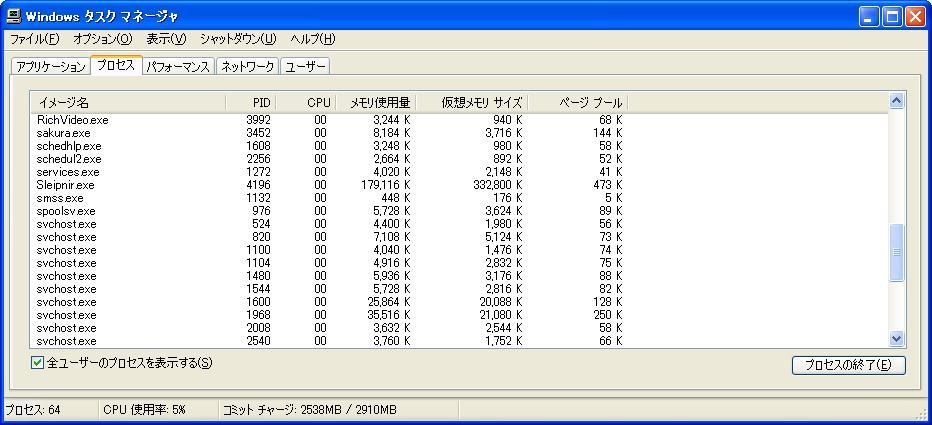Screen dimensions: 932x425
Task: Click the scrollbar down arrow
Action: point(896,339)
